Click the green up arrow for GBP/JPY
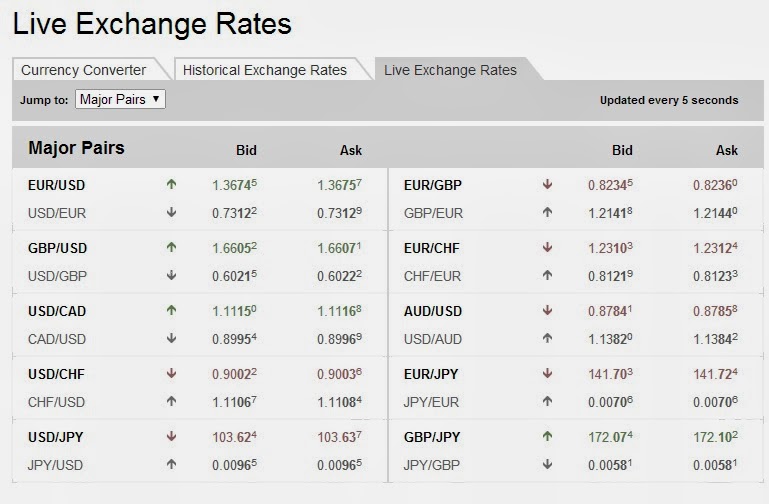Viewport: 769px width, 504px height. point(547,436)
